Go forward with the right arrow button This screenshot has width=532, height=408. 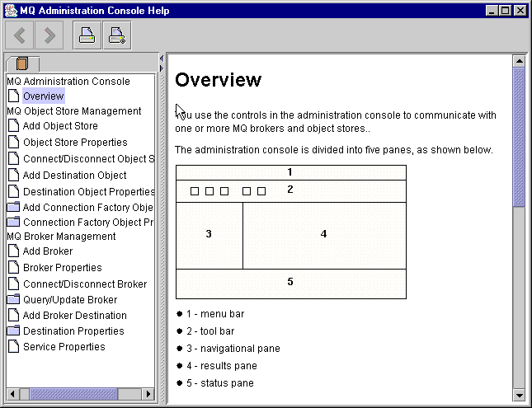click(x=49, y=35)
